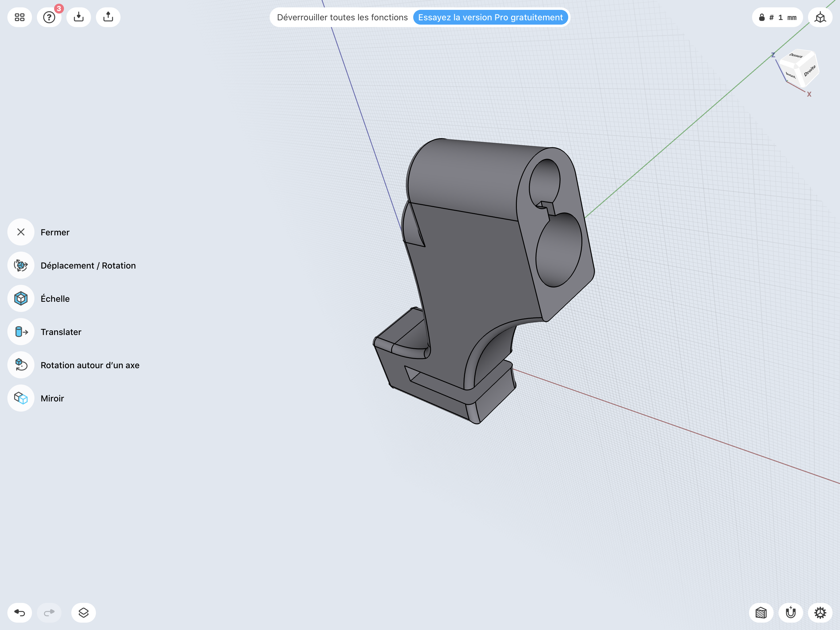Screen dimensions: 840x630
Task: Open the help icon with badge 3
Action: (50, 17)
